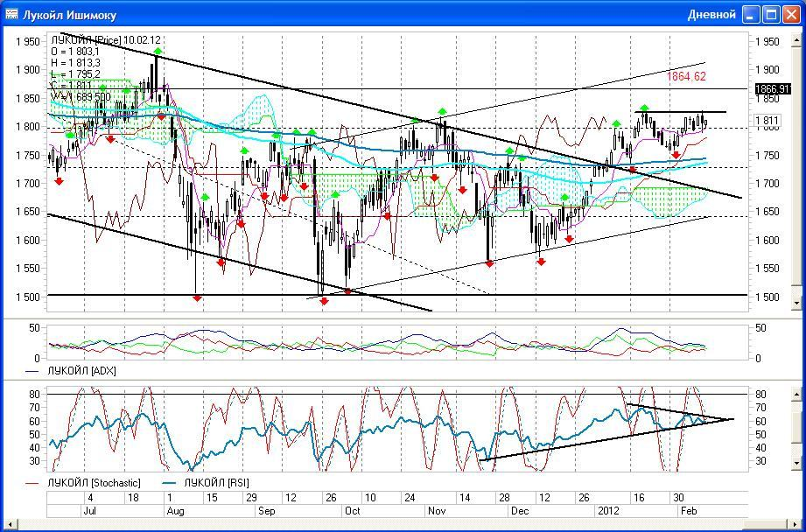806x532 pixels.
Task: Click the current price tag 1 811
Action: (x=768, y=121)
